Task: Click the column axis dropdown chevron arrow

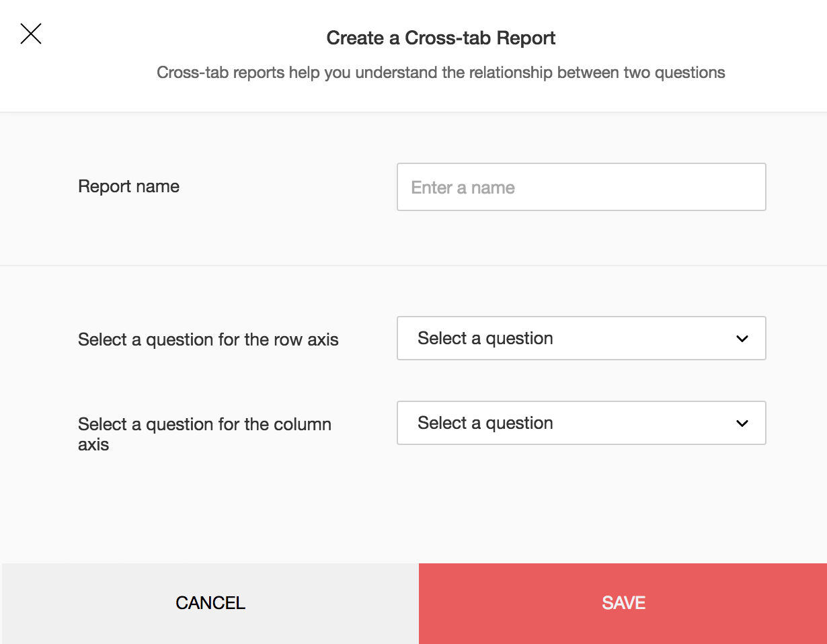Action: (x=742, y=424)
